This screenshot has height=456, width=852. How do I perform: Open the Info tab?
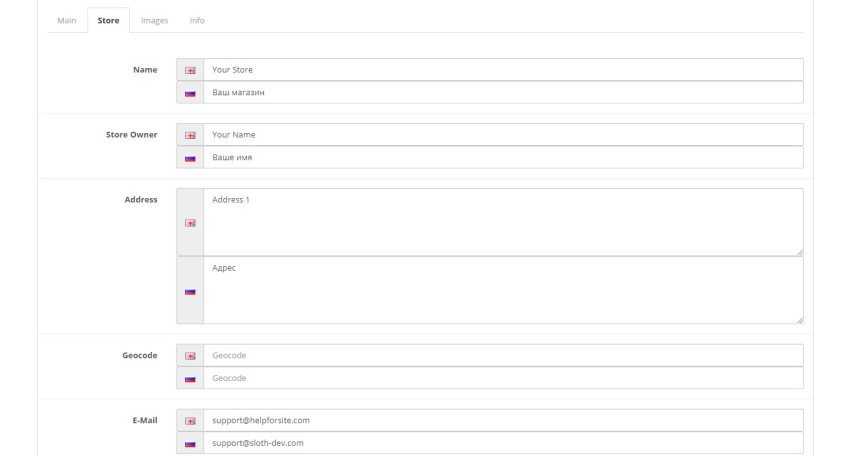pyautogui.click(x=197, y=20)
